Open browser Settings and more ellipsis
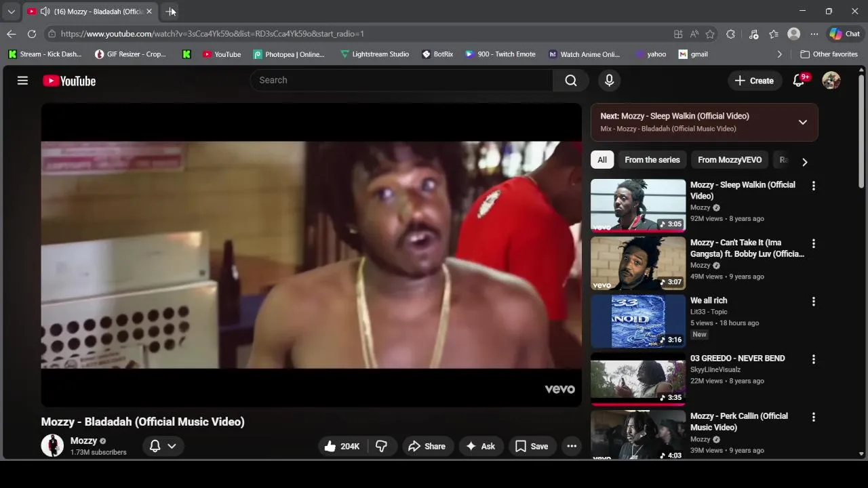Image resolution: width=868 pixels, height=488 pixels. coord(814,34)
